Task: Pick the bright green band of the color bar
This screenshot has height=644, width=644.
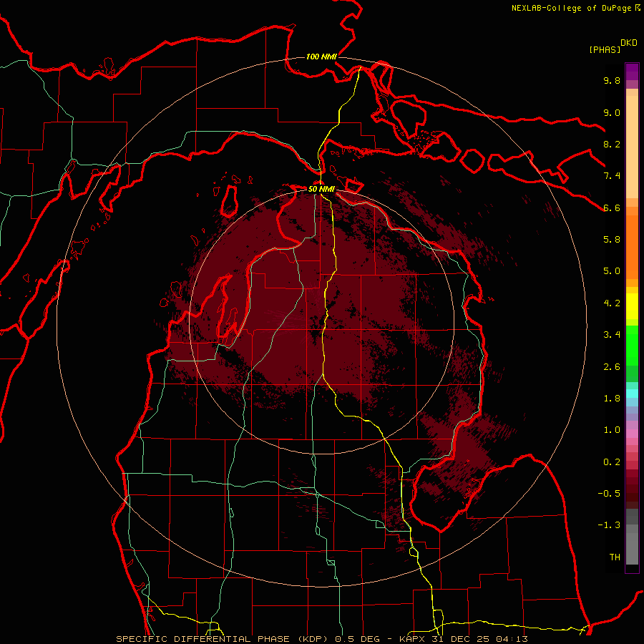Action: [x=632, y=345]
